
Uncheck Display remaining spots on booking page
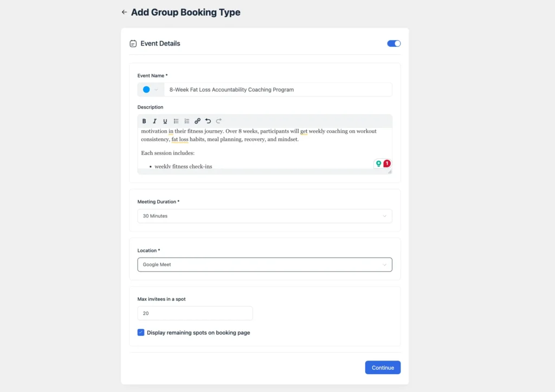pyautogui.click(x=141, y=332)
